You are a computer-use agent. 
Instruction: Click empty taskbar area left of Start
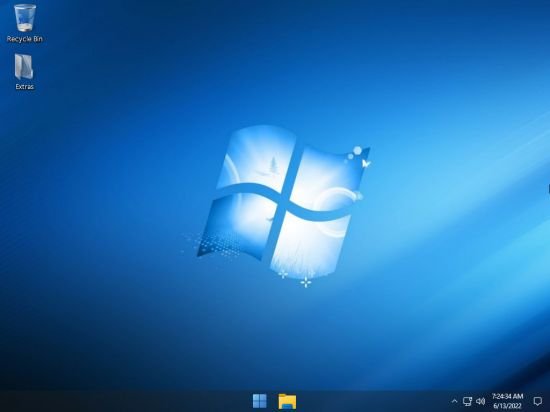click(123, 401)
